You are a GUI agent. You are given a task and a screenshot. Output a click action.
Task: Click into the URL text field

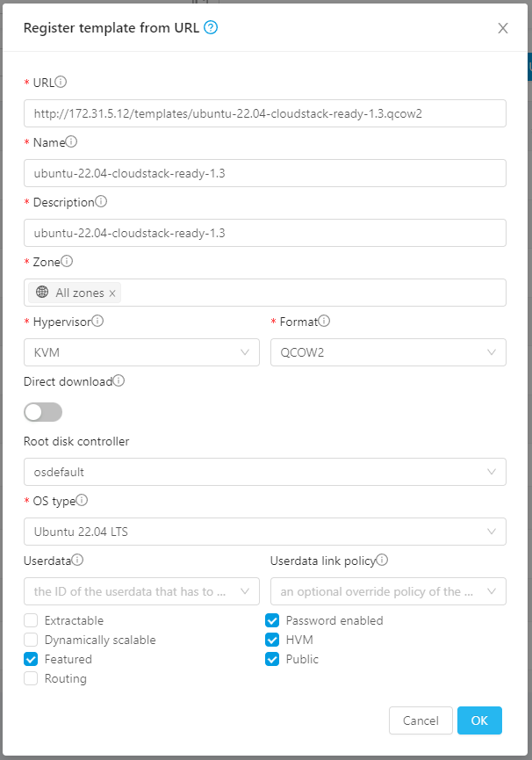[x=264, y=113]
